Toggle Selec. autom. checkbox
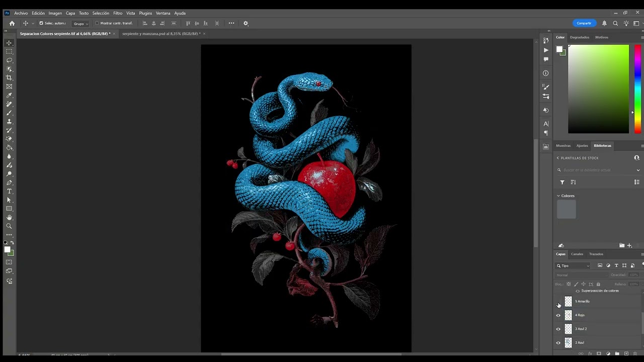 41,23
